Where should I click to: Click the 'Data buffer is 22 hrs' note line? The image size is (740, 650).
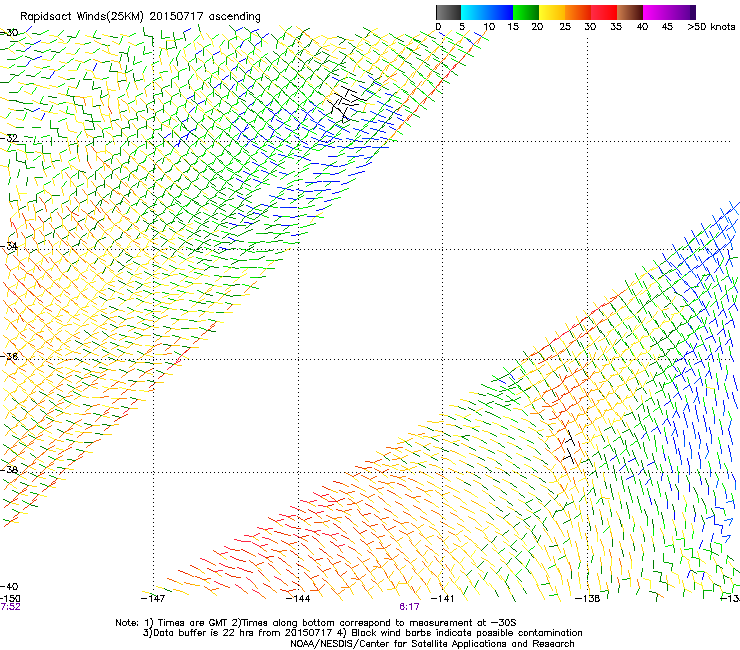(x=362, y=633)
